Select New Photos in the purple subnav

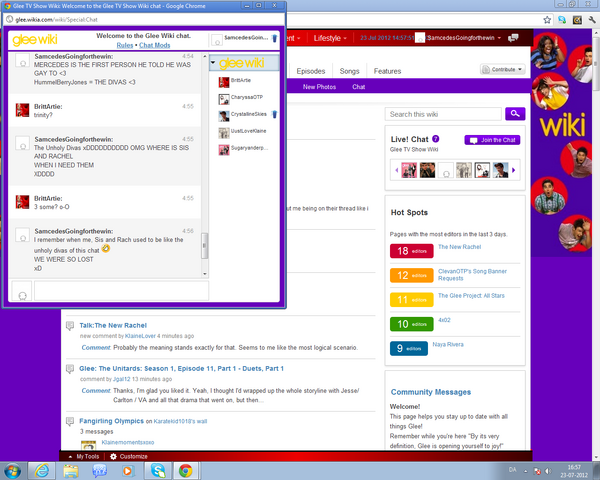tap(320, 87)
